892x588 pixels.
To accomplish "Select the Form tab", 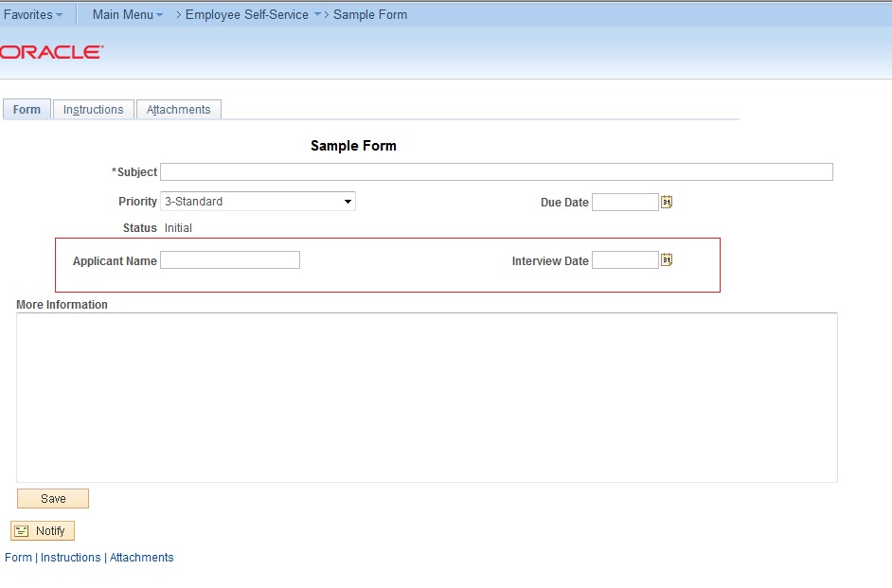I will (27, 109).
